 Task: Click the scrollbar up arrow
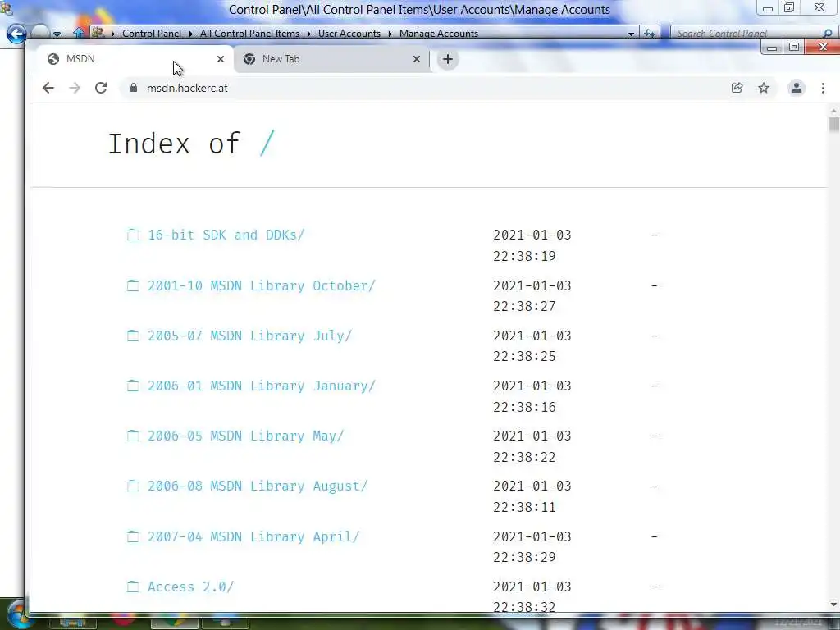[833, 111]
